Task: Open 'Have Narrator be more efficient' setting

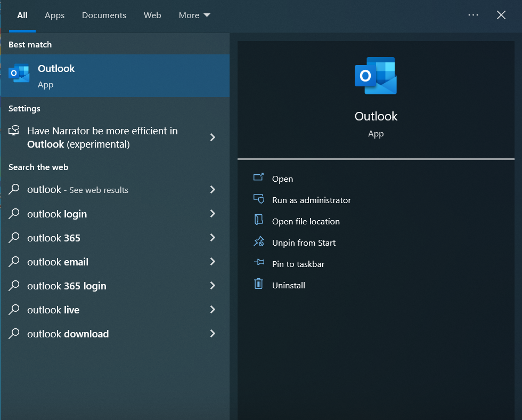Action: click(115, 137)
